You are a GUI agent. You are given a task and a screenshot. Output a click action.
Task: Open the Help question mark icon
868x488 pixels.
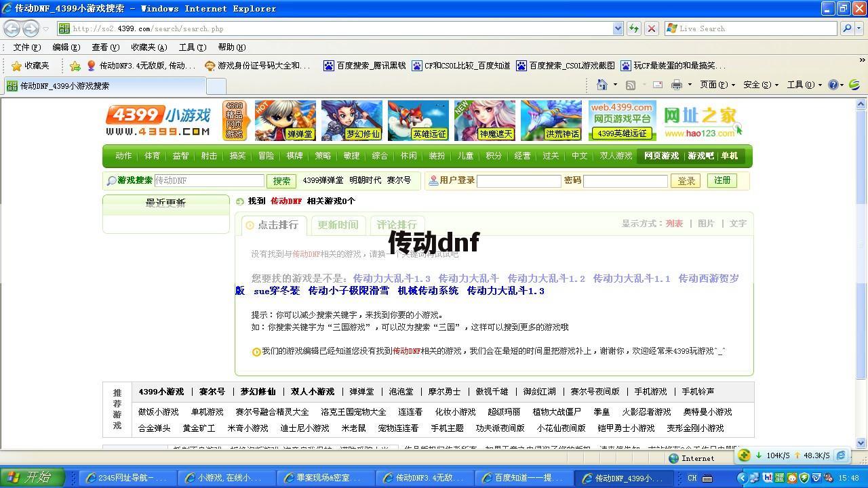(833, 85)
